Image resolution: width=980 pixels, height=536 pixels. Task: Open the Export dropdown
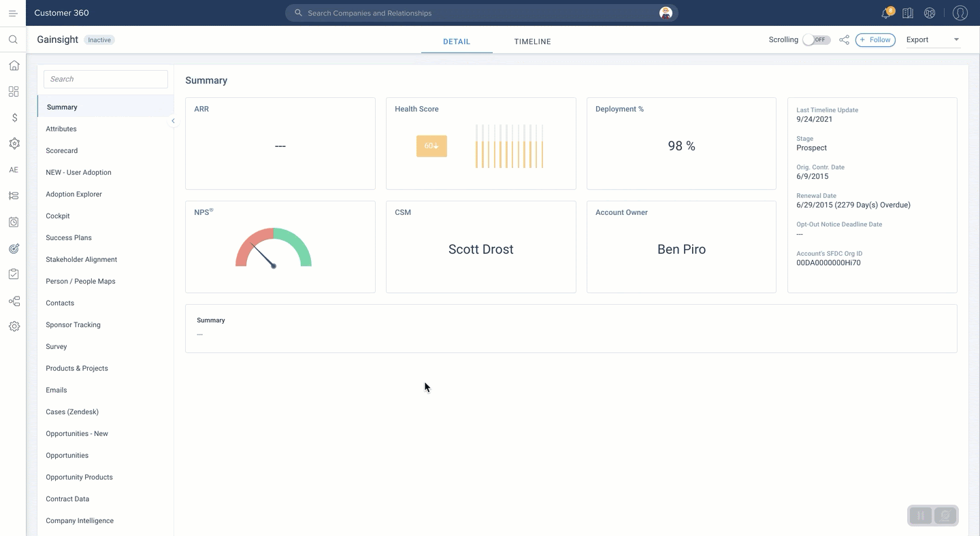(932, 40)
